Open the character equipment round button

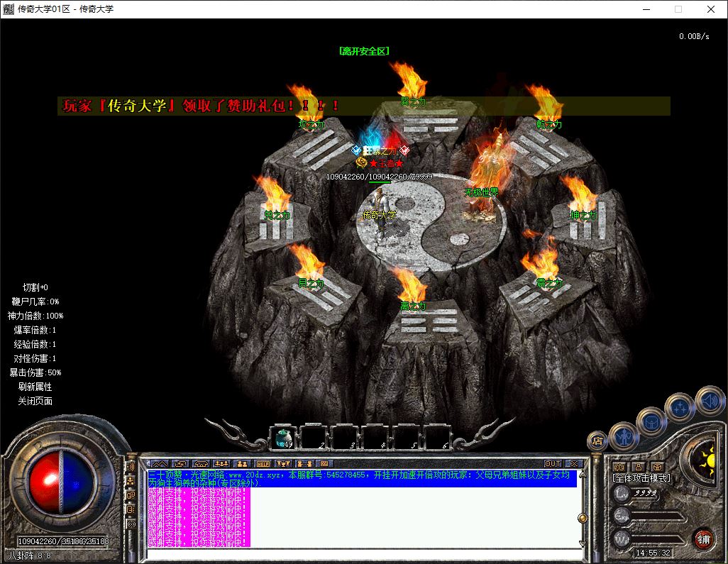(624, 436)
